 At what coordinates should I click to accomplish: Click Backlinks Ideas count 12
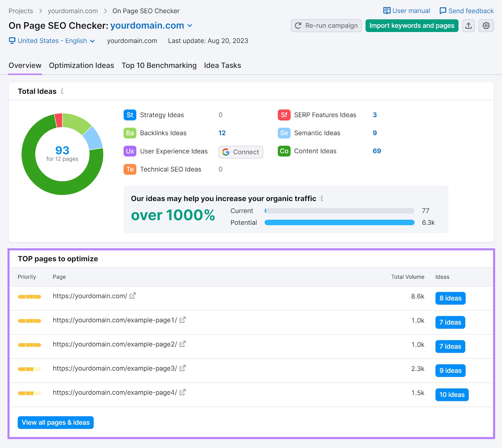pyautogui.click(x=222, y=133)
